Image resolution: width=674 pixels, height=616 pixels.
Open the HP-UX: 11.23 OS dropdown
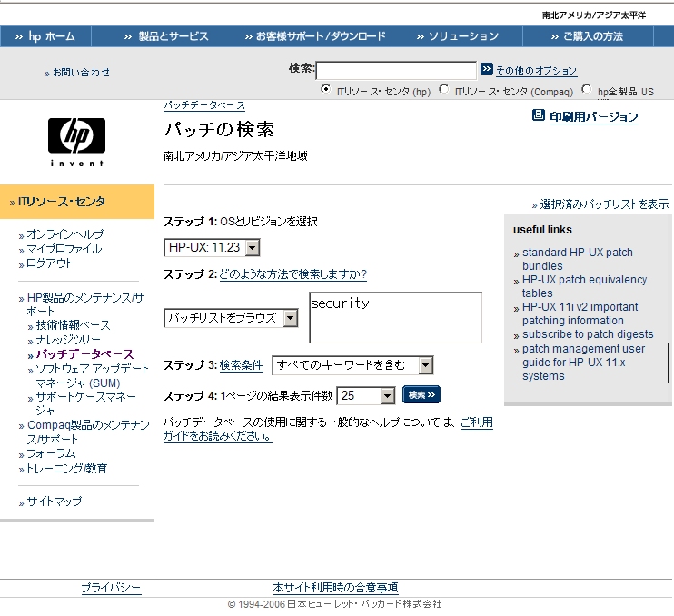(213, 248)
